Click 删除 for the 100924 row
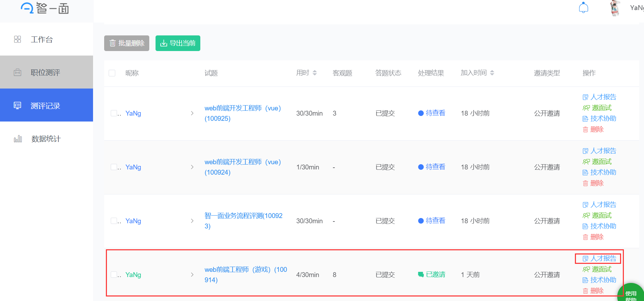Screen dimensions: 644x301 pyautogui.click(x=593, y=183)
